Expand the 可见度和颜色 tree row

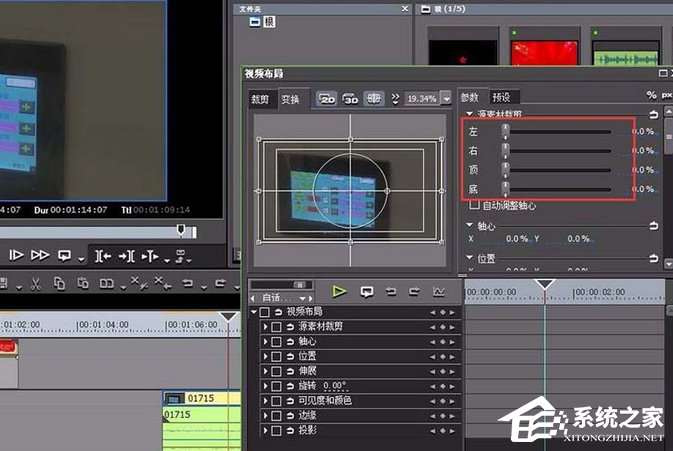[x=265, y=400]
